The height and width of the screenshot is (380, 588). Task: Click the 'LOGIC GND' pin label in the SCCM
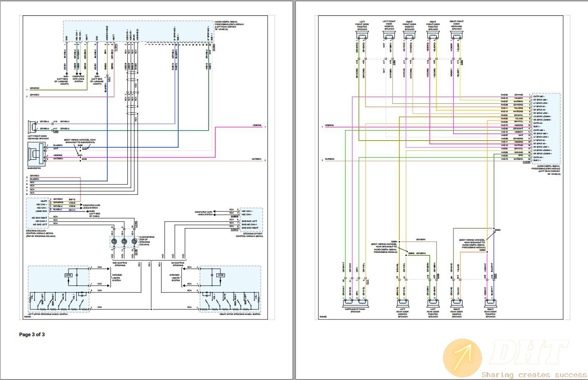pos(41,211)
